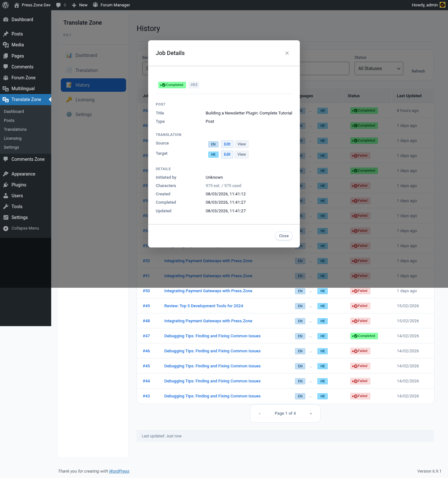Click the New plus item in admin bar
448x478 pixels.
coord(80,5)
